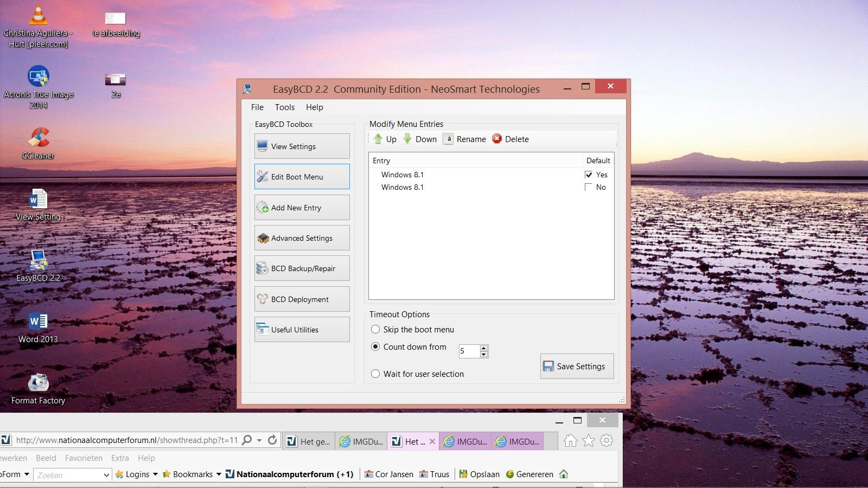This screenshot has height=488, width=868.
Task: Click the countdown seconds field showing 5
Action: pos(469,351)
